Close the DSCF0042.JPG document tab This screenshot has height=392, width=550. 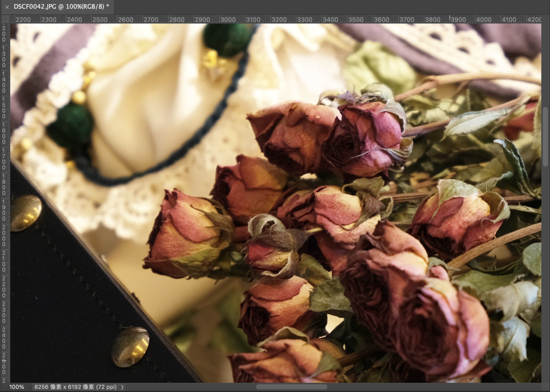(7, 7)
